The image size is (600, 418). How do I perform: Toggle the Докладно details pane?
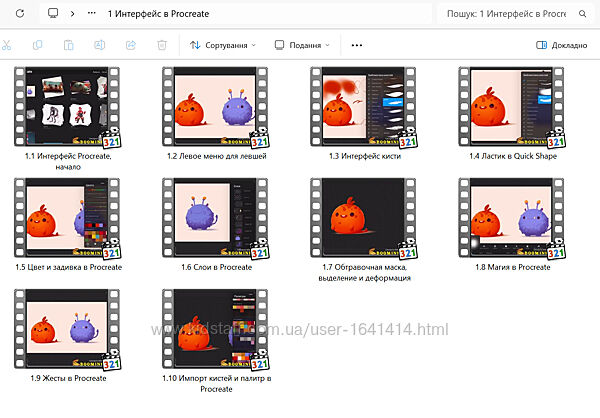[x=561, y=45]
